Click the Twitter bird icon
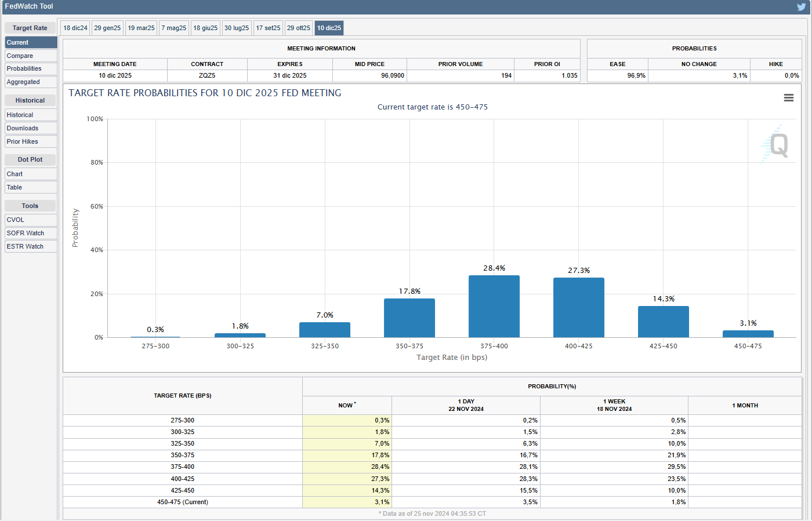Screen dimensions: 812x521 (x=801, y=7)
